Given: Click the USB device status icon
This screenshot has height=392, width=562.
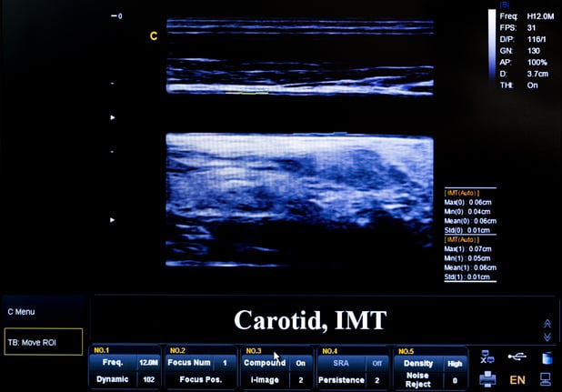Looking at the screenshot, I should (517, 357).
